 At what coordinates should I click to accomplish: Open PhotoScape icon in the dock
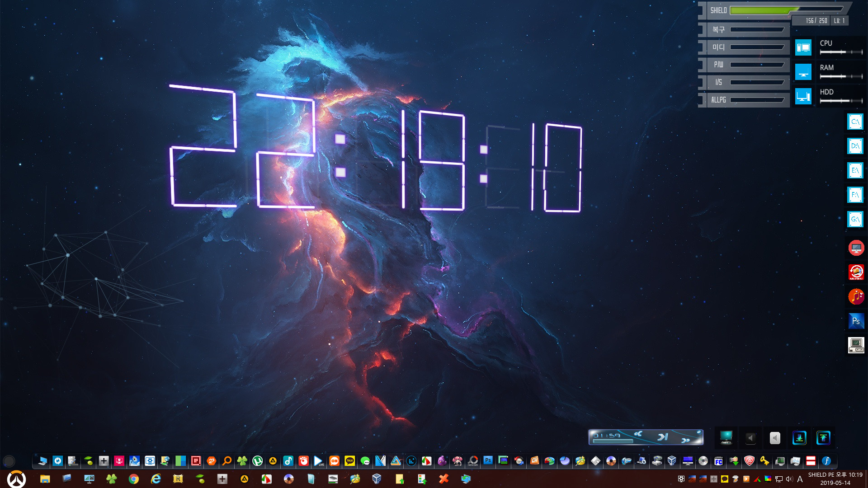(x=472, y=461)
